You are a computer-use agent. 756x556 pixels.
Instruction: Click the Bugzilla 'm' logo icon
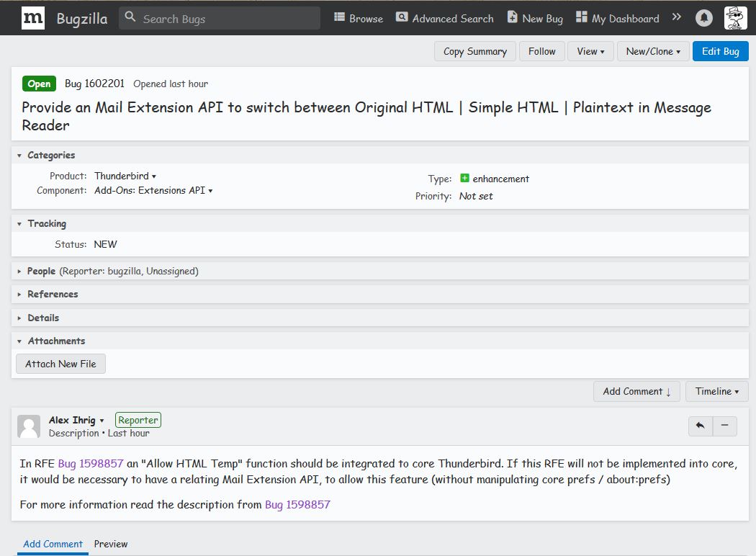coord(33,18)
